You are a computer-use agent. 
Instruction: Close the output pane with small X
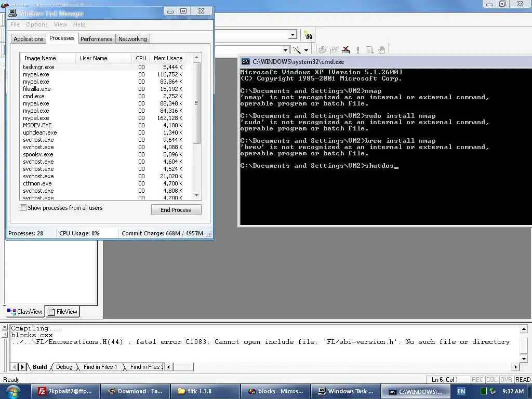pos(4,327)
